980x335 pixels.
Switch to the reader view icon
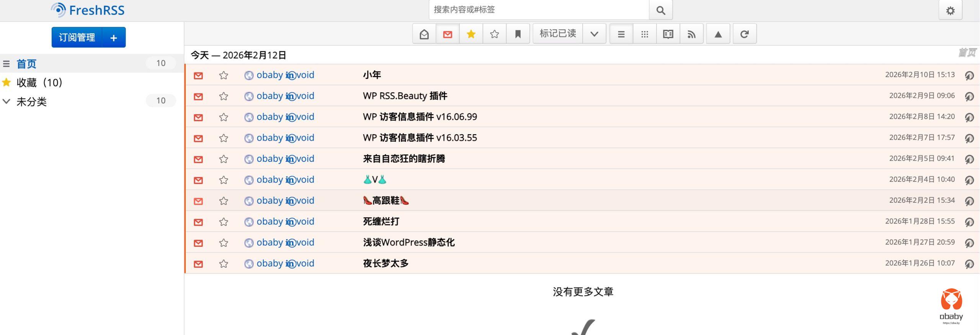tap(668, 34)
